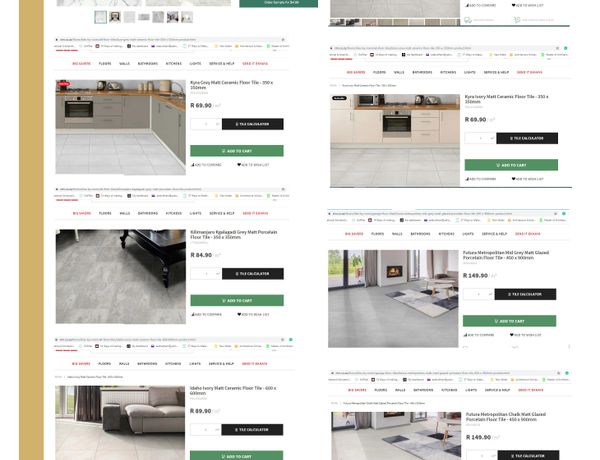Add Kyra Grey Matt tile to cart
This screenshot has height=460, width=600.
coord(237,151)
